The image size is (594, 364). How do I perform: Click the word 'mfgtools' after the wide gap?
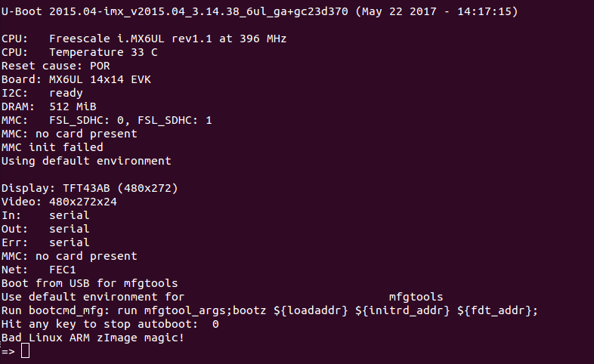click(x=416, y=297)
